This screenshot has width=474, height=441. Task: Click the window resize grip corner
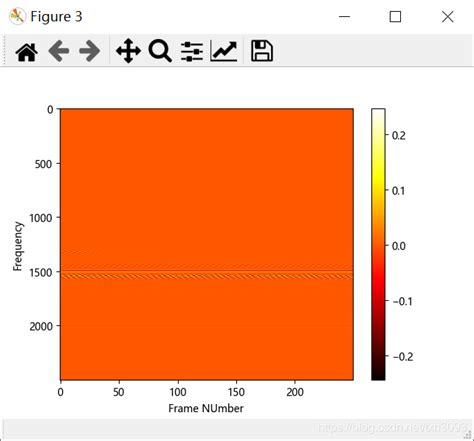tap(468, 435)
